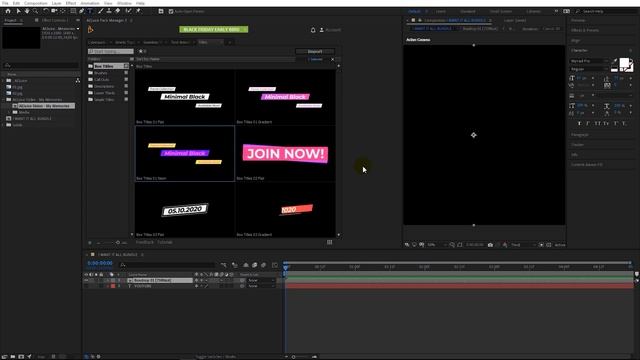Click the Faux Bold button

pyautogui.click(x=579, y=123)
